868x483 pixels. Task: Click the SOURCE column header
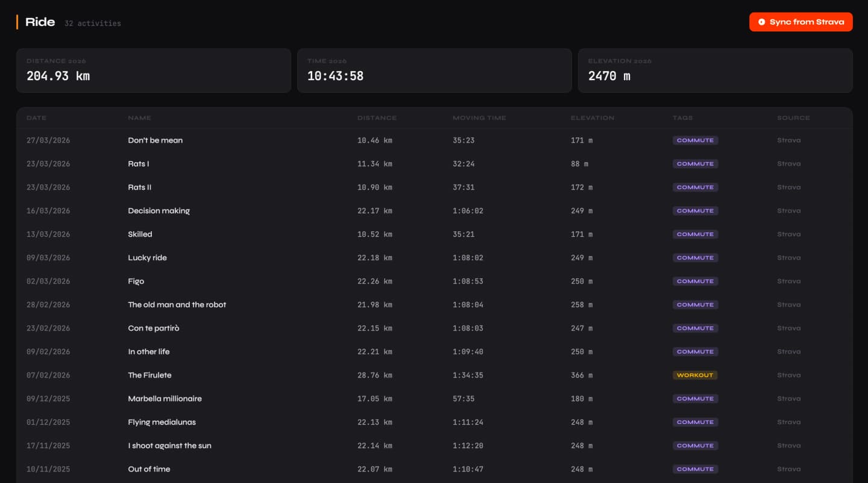[x=793, y=118]
